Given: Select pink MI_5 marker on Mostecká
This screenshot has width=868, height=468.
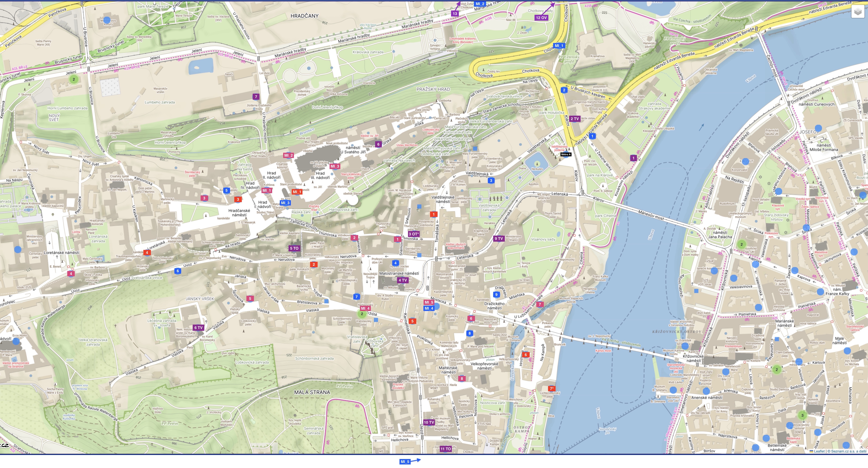Looking at the screenshot, I should click(429, 303).
